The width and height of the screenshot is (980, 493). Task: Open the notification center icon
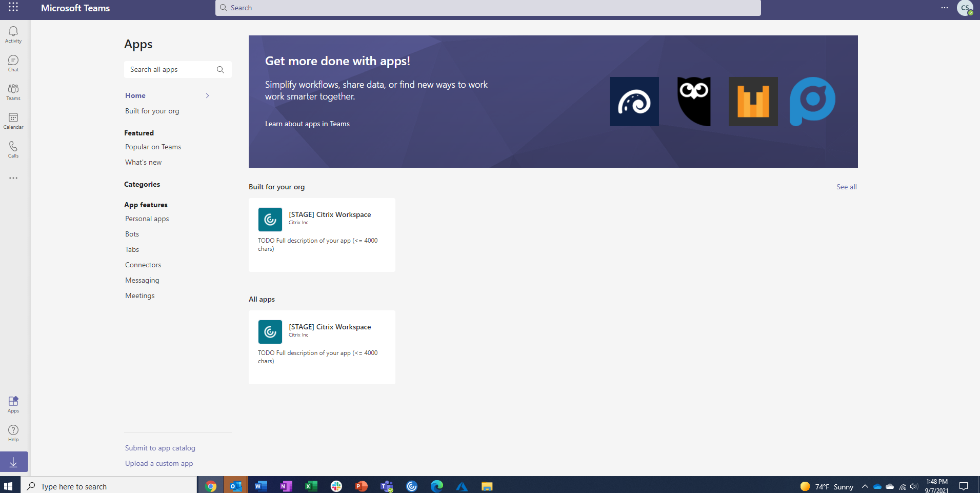(x=964, y=486)
